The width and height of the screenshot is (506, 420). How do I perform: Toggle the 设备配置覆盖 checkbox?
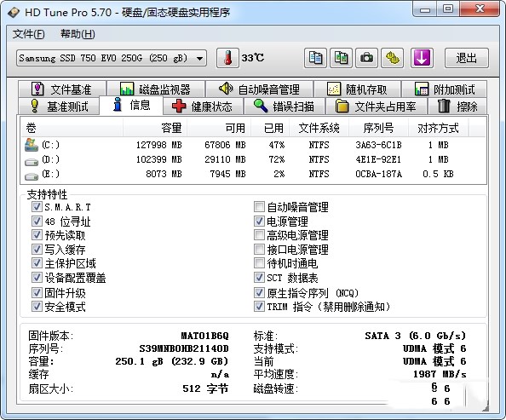[x=37, y=278]
